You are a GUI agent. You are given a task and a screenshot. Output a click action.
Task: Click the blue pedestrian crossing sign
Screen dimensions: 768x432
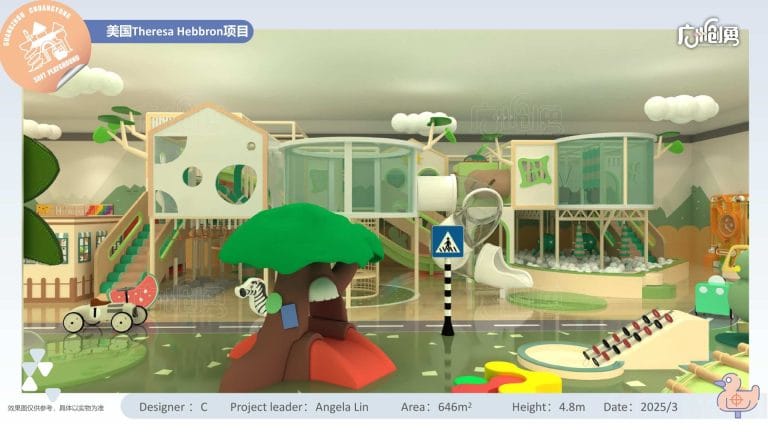(446, 242)
